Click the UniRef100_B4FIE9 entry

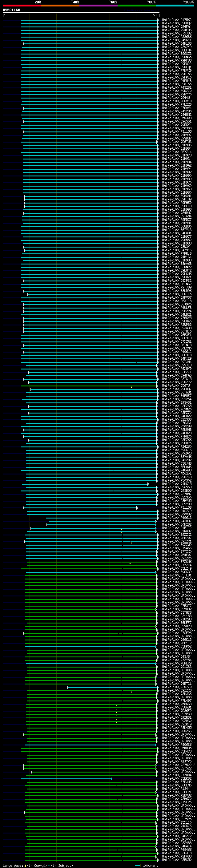(x=176, y=358)
